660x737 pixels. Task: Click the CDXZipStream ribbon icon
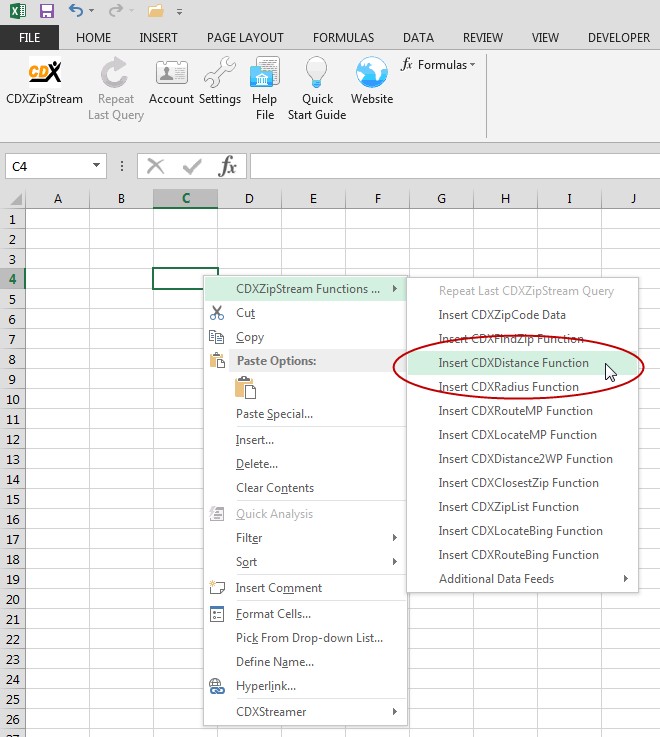point(45,72)
